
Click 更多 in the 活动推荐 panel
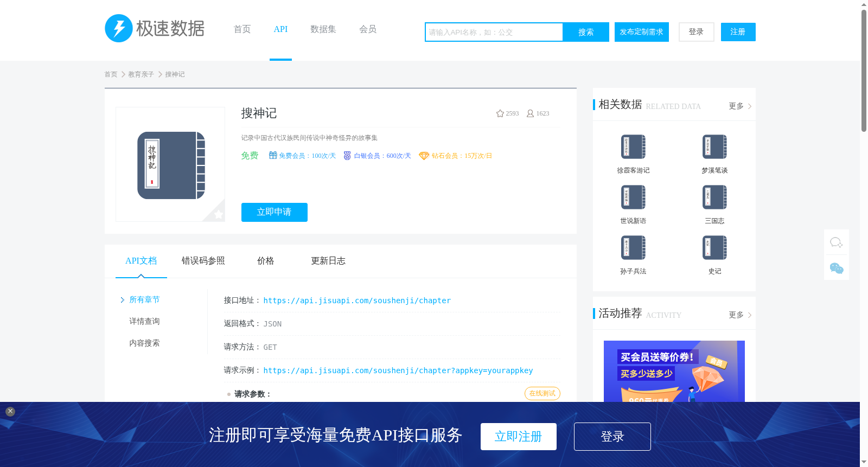[x=736, y=315]
